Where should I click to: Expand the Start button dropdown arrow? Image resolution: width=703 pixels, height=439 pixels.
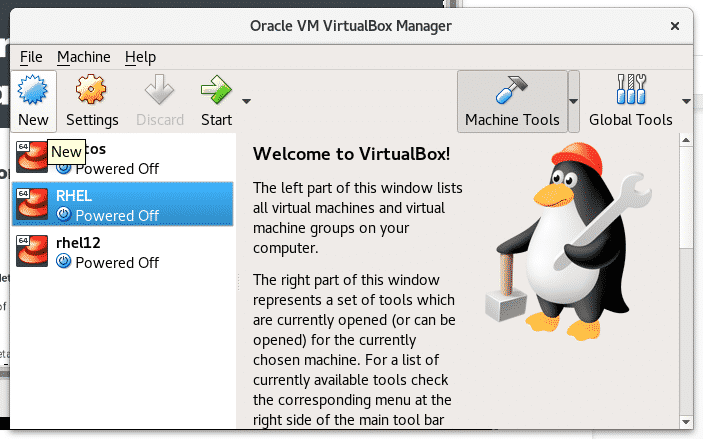pos(246,101)
